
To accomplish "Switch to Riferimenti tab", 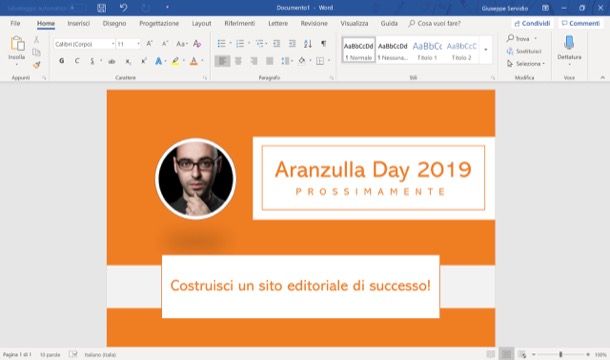I will (240, 23).
